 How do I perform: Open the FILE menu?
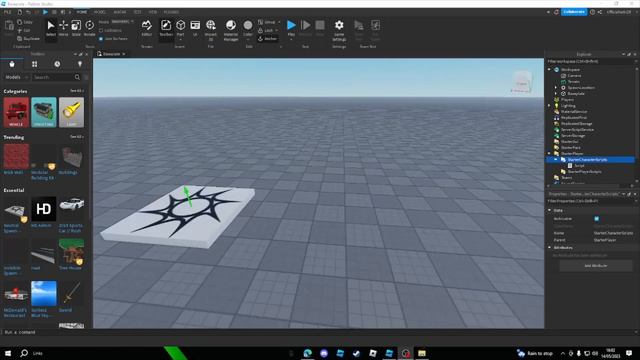7,12
